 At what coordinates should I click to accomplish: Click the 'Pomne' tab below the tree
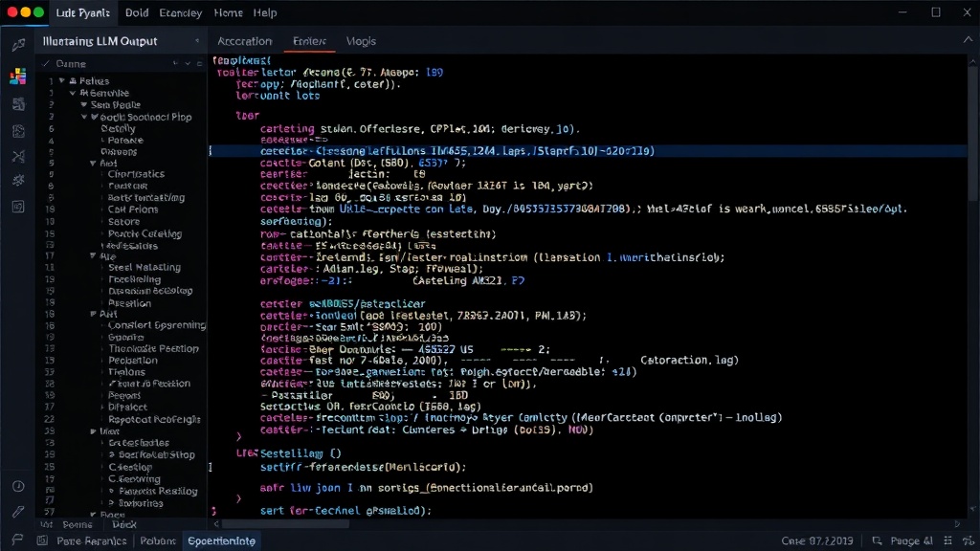point(78,525)
